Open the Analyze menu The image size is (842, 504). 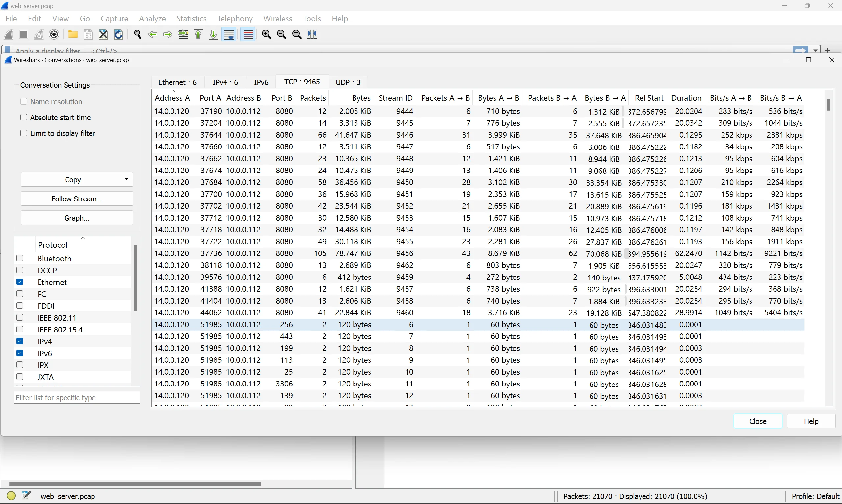[x=152, y=19]
